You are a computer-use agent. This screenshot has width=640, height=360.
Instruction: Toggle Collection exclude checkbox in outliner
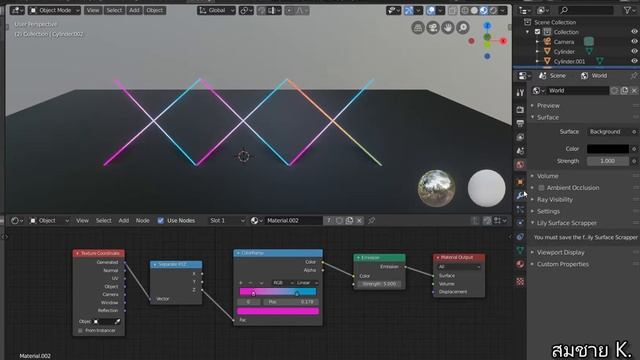click(x=538, y=32)
